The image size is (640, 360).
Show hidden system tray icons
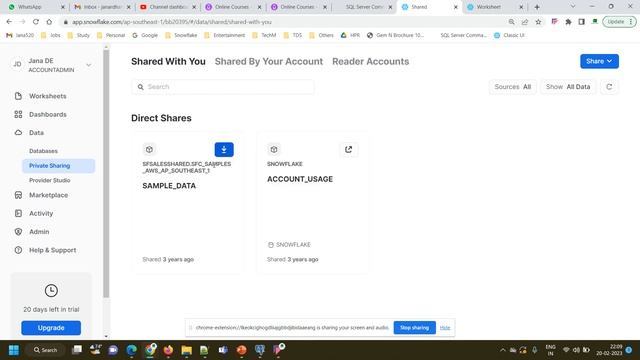503,350
